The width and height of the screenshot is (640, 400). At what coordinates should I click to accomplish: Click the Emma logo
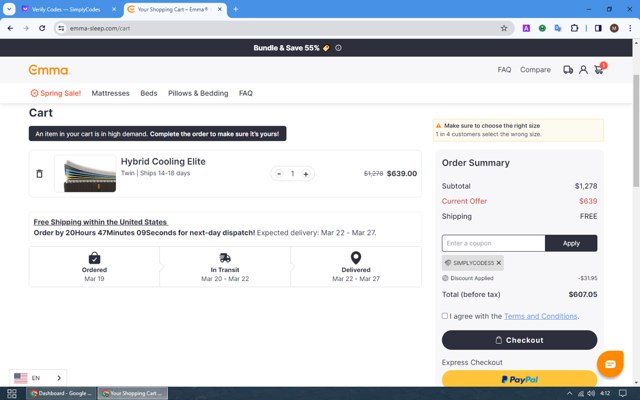[48, 70]
